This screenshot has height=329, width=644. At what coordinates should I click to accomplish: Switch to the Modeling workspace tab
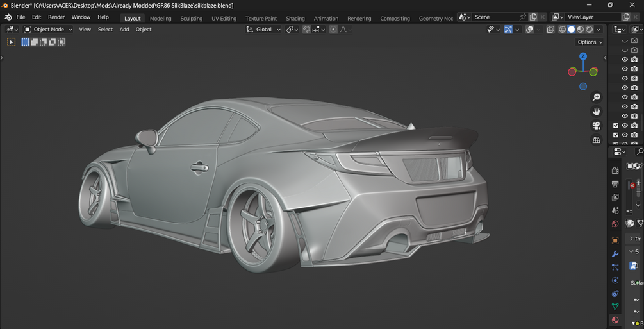click(x=161, y=18)
